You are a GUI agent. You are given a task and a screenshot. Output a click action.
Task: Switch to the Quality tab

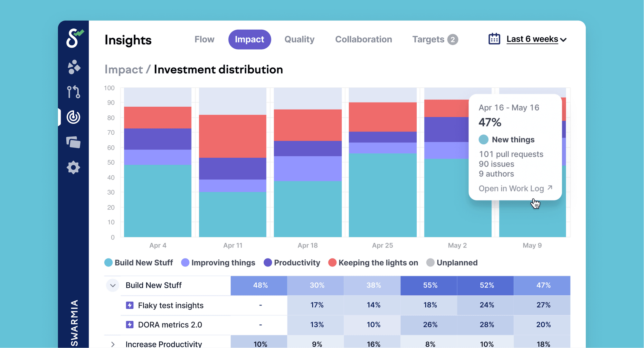tap(299, 39)
